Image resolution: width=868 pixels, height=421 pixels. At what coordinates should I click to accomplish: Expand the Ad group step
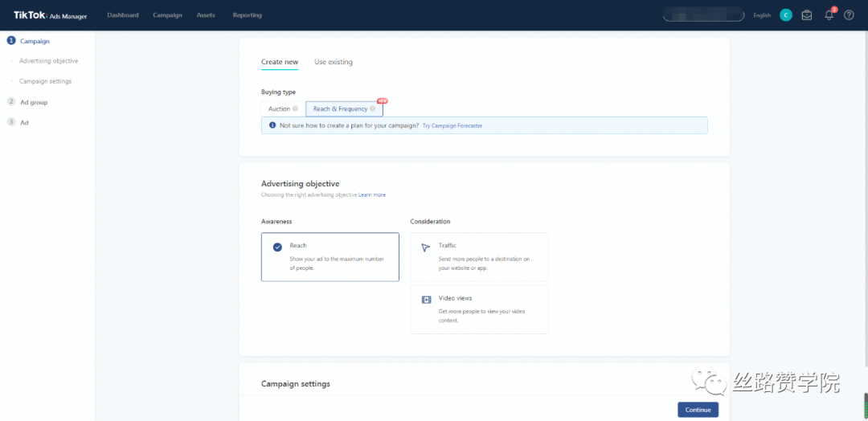pyautogui.click(x=34, y=102)
